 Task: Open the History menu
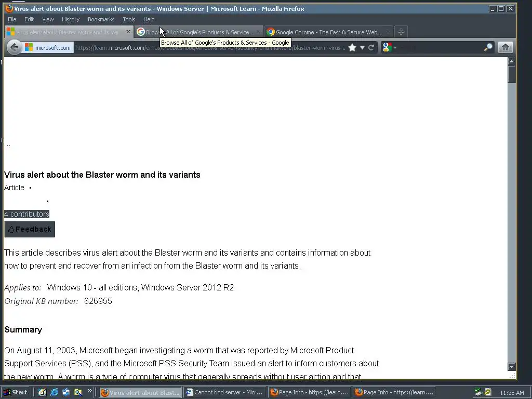71,19
